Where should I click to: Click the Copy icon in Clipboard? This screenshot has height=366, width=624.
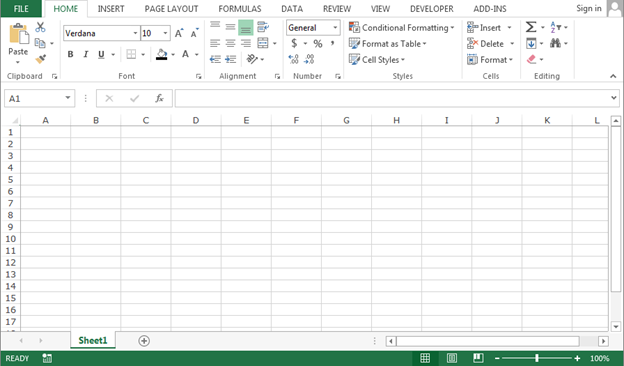pos(40,43)
